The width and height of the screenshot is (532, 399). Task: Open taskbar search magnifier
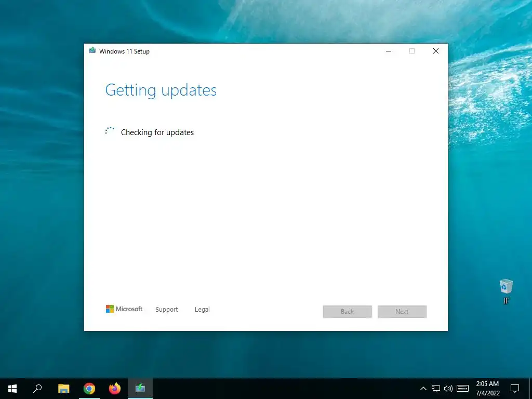37,389
